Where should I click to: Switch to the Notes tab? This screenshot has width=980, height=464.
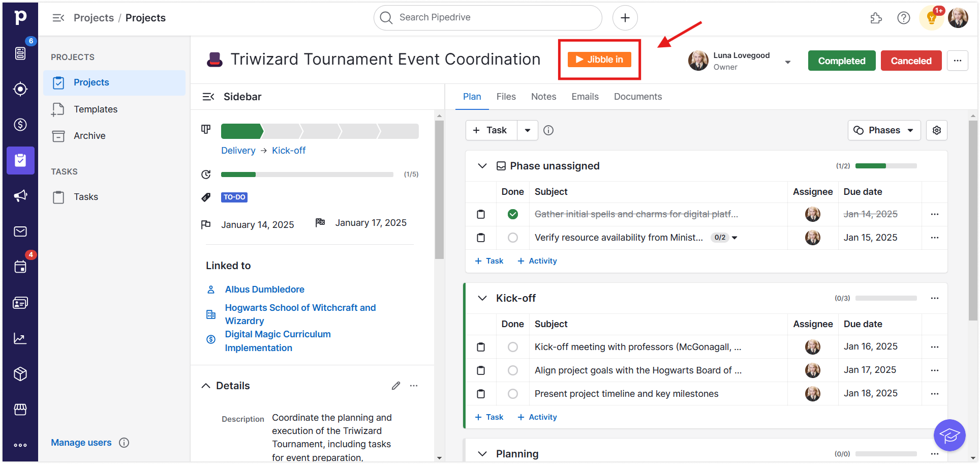pyautogui.click(x=543, y=97)
